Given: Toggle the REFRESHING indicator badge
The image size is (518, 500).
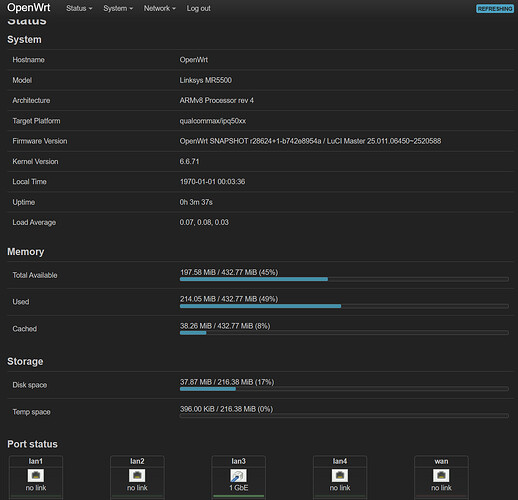Looking at the screenshot, I should click(x=495, y=9).
